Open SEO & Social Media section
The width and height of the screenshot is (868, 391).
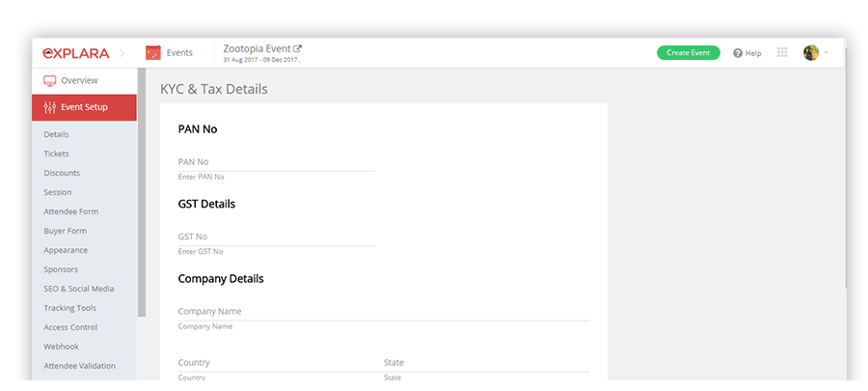[79, 289]
